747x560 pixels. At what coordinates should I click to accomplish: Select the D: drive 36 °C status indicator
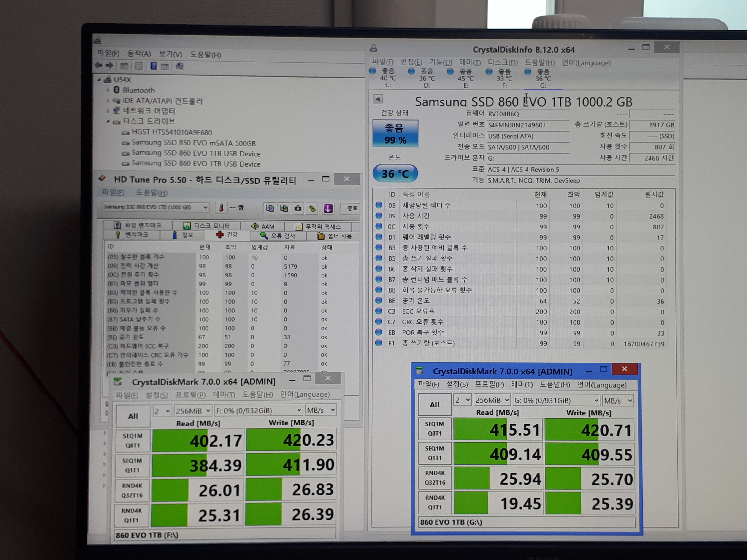(422, 78)
